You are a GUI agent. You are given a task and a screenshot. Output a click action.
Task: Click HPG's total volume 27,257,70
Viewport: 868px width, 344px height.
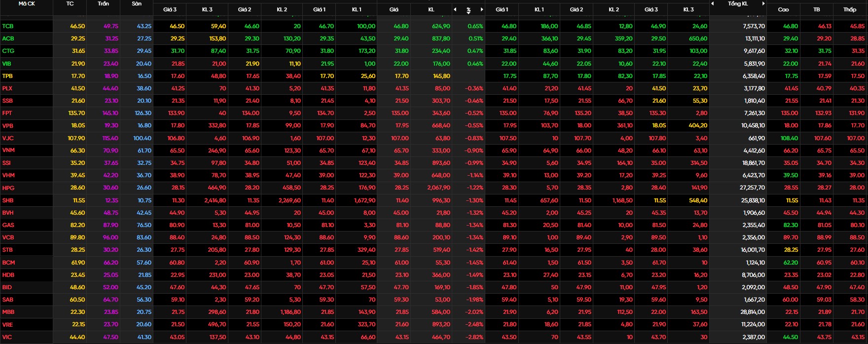tap(752, 188)
